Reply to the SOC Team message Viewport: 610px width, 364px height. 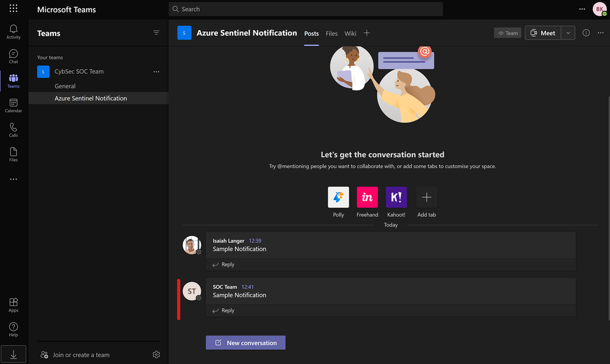(223, 310)
